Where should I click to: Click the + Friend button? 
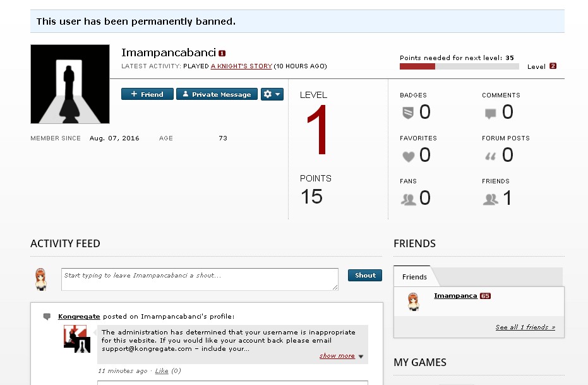point(147,94)
